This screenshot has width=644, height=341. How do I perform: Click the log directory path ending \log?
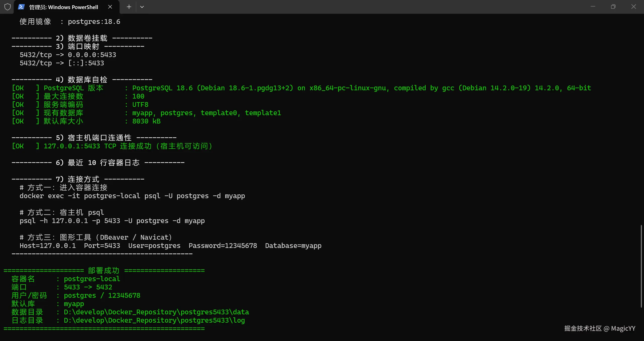[x=154, y=320]
